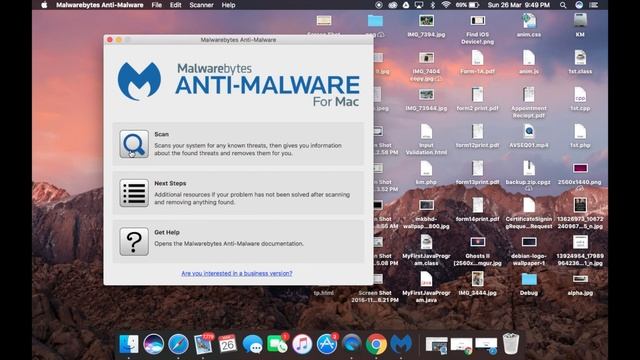Click Malwarebytes icon in the Dock
Viewport: 640px width, 360px height.
coord(401,344)
